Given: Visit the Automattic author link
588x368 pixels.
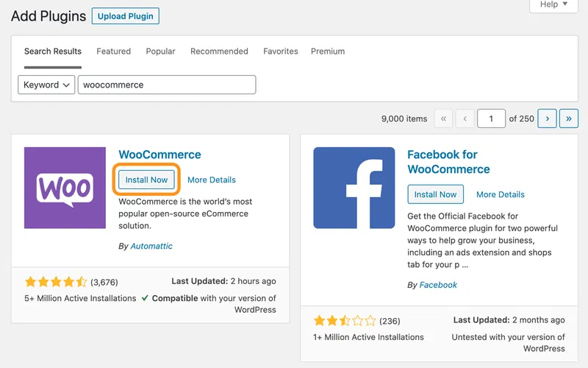Looking at the screenshot, I should [151, 246].
